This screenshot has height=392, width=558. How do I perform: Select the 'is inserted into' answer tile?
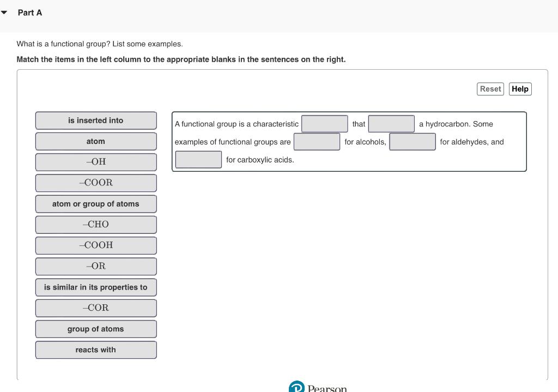(x=96, y=120)
